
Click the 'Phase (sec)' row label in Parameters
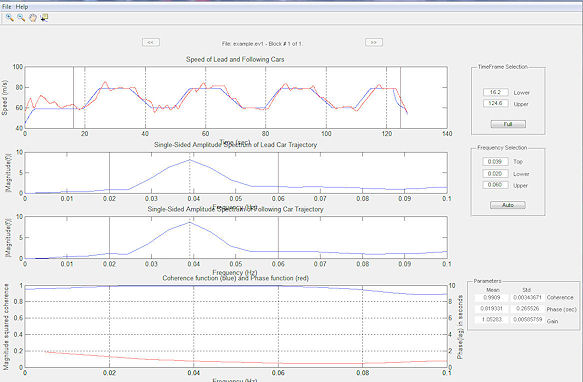pyautogui.click(x=561, y=309)
